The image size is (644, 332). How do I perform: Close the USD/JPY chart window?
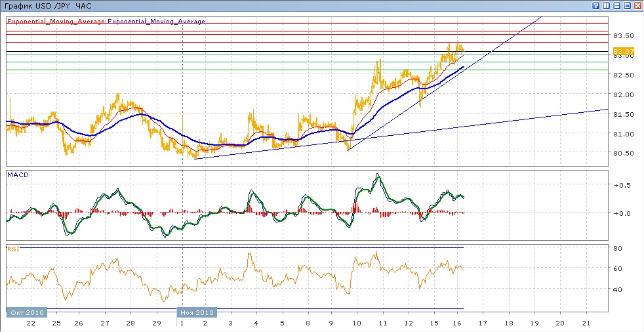coord(637,5)
